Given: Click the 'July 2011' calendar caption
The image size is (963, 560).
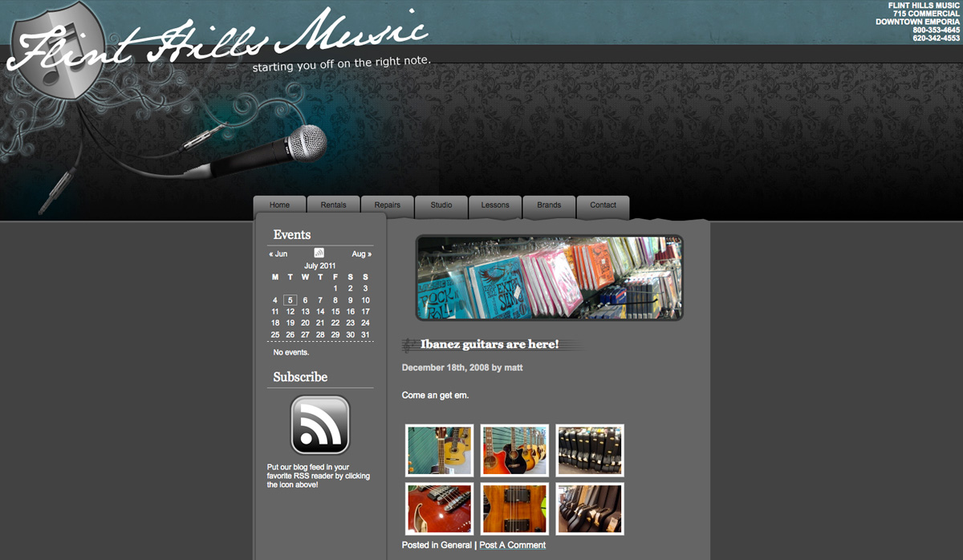Looking at the screenshot, I should pyautogui.click(x=320, y=266).
